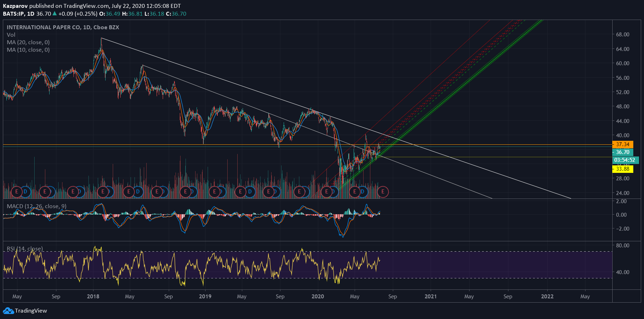The height and width of the screenshot is (319, 644).
Task: Click the 68.00 price axis label
Action: tap(623, 35)
